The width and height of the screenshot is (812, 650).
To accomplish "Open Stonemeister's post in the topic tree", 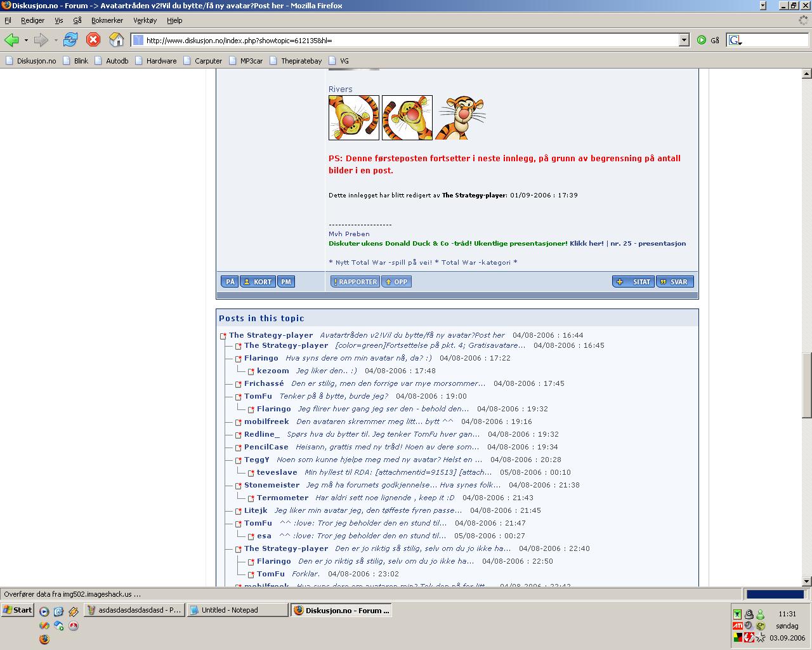I will [403, 485].
